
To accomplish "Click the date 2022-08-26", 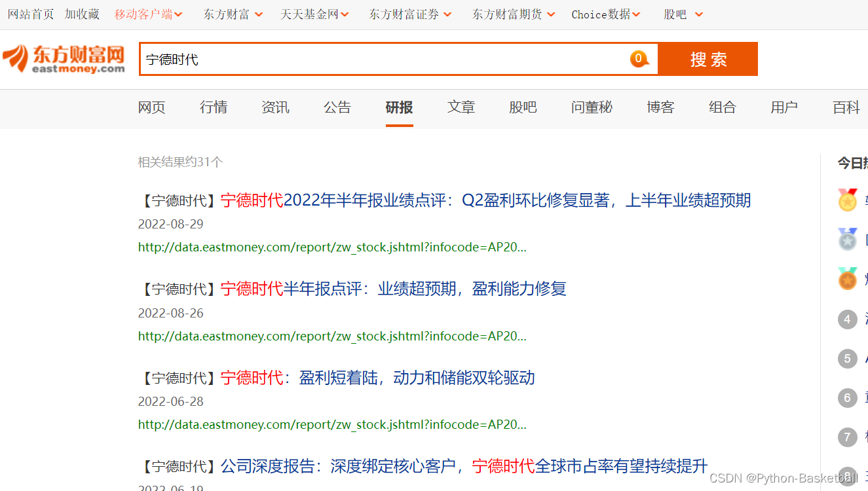I will [x=170, y=313].
